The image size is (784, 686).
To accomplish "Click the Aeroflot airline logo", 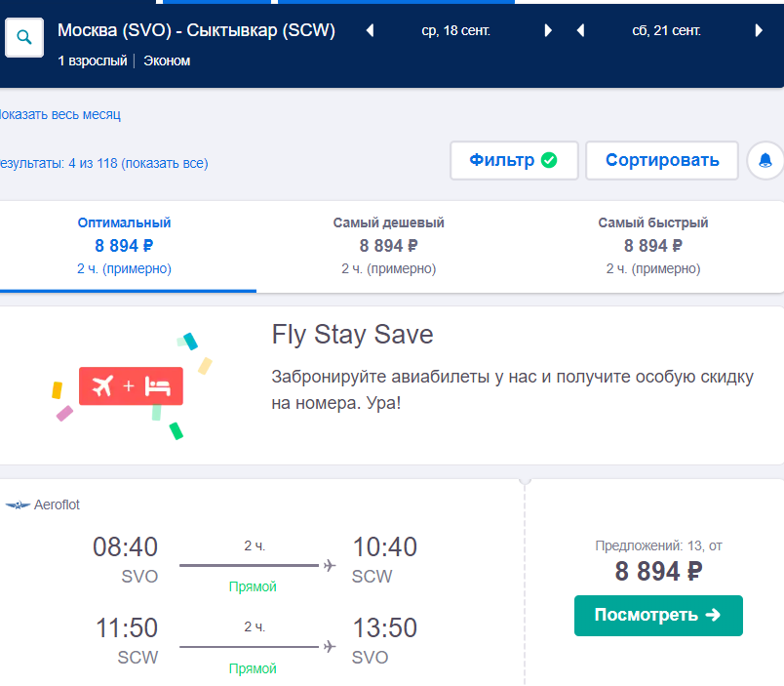I will (19, 504).
